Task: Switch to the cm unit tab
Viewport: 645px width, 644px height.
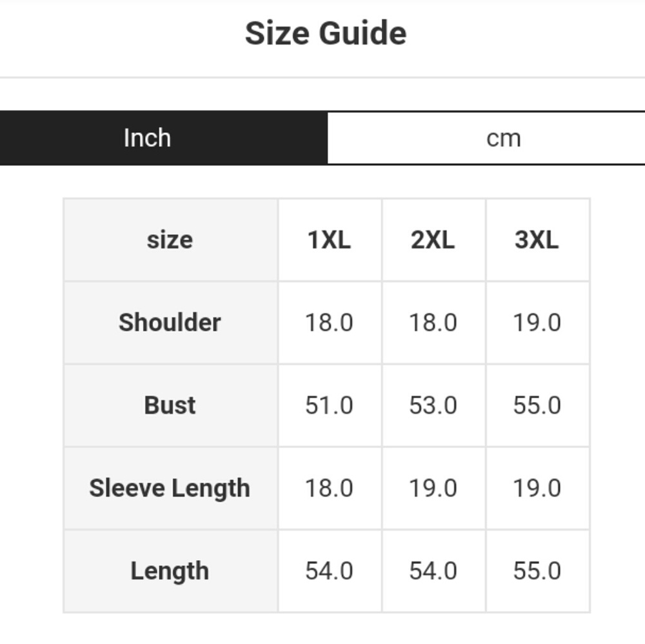Action: (503, 138)
